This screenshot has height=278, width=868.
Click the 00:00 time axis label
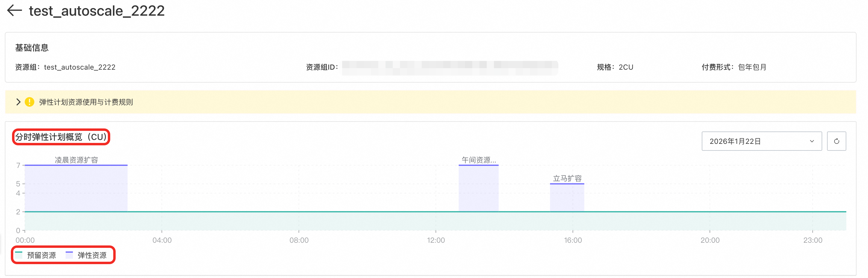[x=25, y=240]
